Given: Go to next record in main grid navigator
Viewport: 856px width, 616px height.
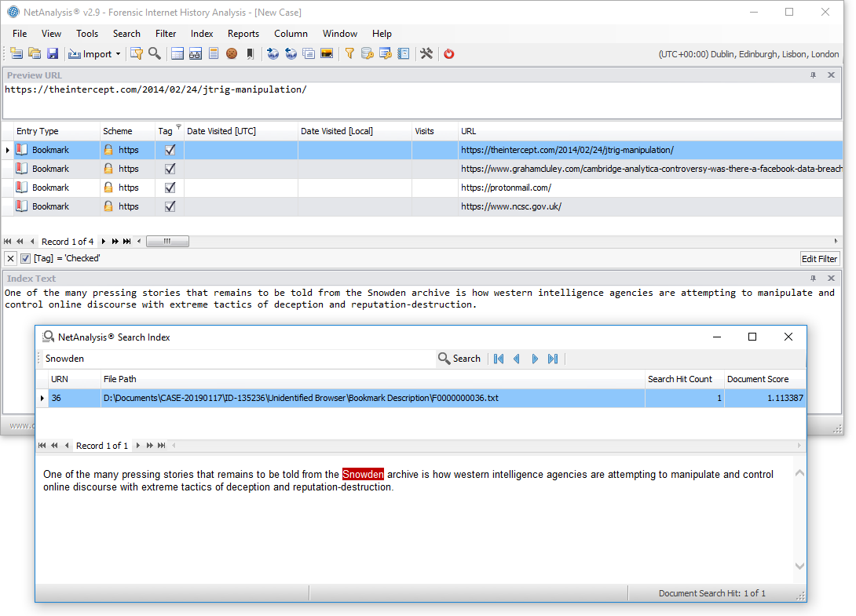Looking at the screenshot, I should (x=103, y=241).
